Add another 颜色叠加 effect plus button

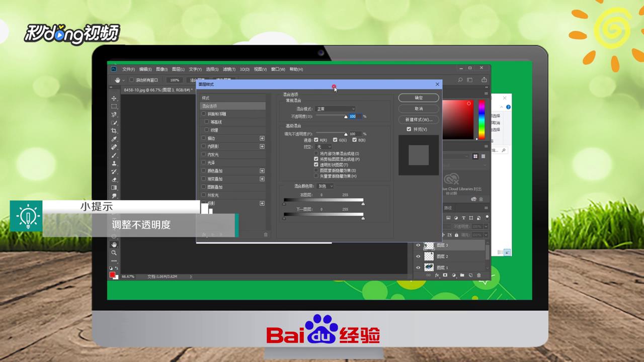262,170
